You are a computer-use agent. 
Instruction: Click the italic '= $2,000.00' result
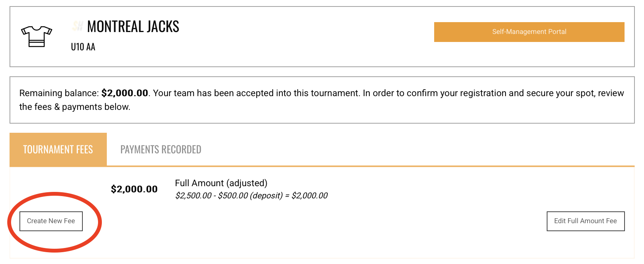tap(306, 196)
